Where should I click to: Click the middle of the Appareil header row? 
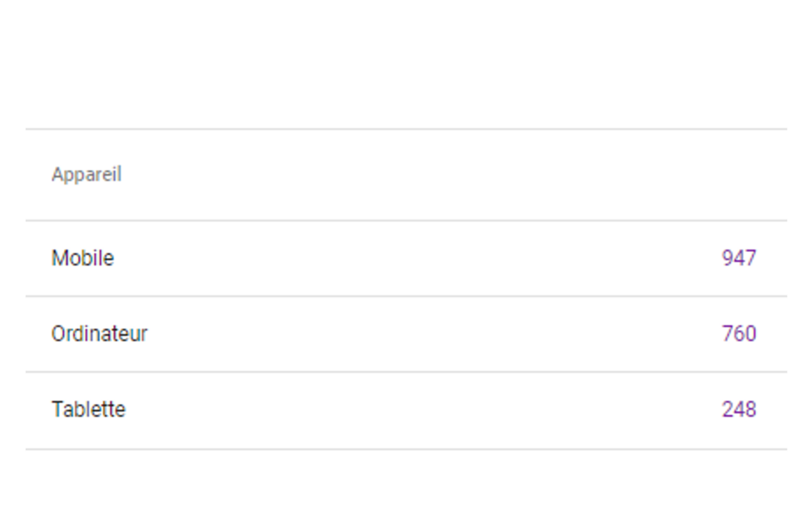406,174
